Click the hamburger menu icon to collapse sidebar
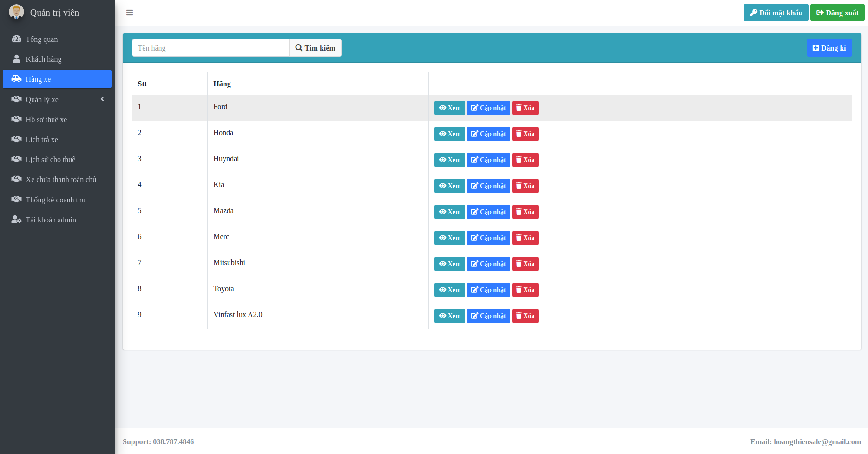The width and height of the screenshot is (868, 454). (130, 13)
